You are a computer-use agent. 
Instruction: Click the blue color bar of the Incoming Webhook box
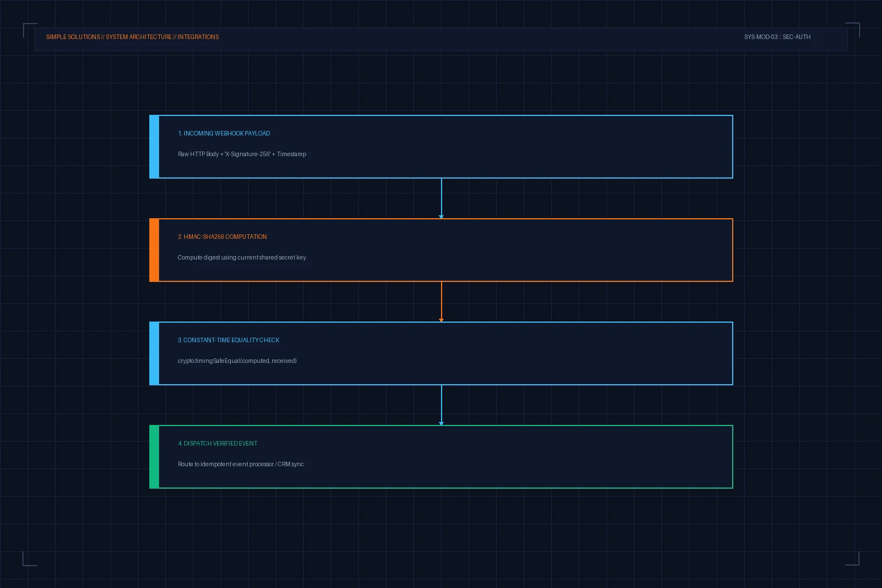tap(154, 146)
